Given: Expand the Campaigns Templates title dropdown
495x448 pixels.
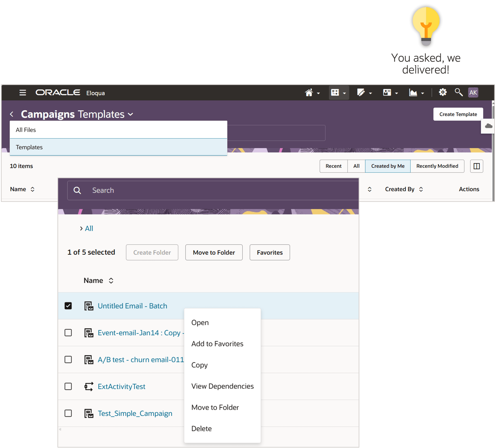Looking at the screenshot, I should click(131, 114).
